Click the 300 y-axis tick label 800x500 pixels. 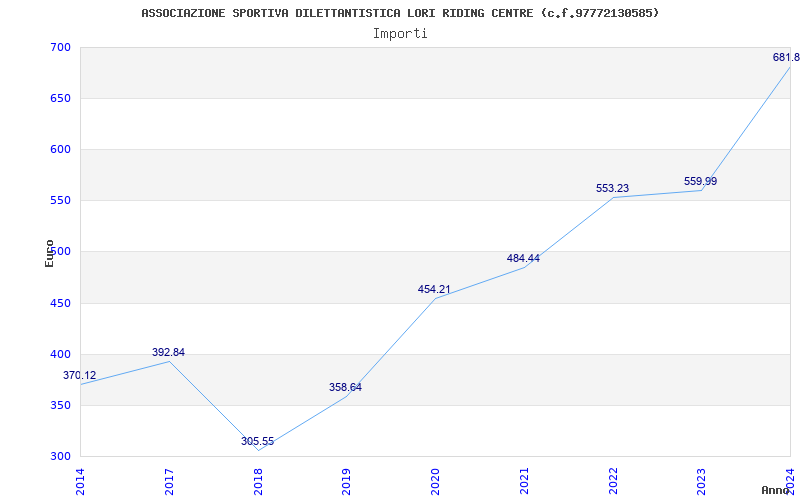tap(60, 457)
